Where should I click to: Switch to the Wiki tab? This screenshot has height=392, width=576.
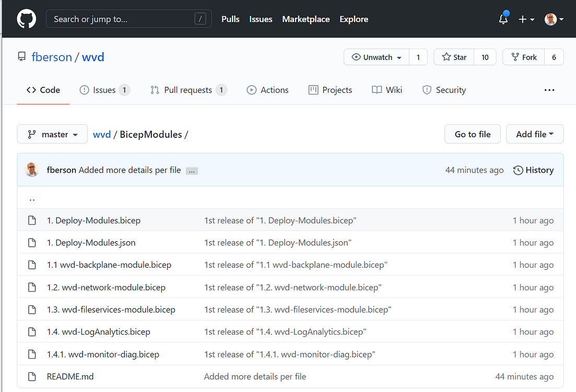(x=387, y=90)
